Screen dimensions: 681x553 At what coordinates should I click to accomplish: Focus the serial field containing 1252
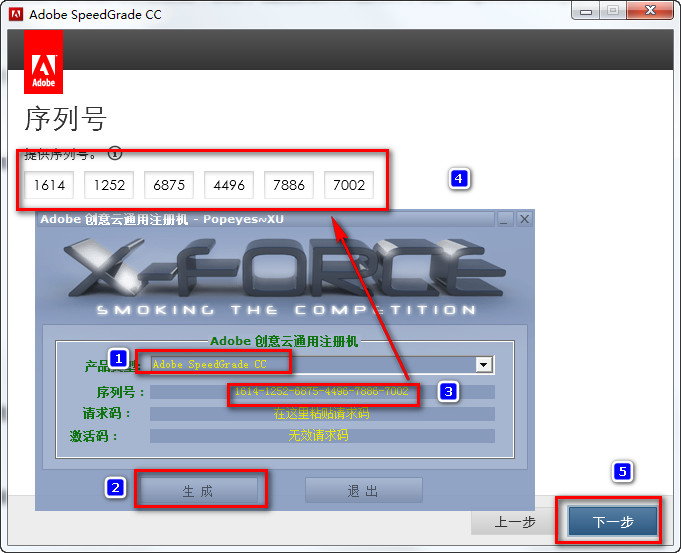[x=109, y=185]
